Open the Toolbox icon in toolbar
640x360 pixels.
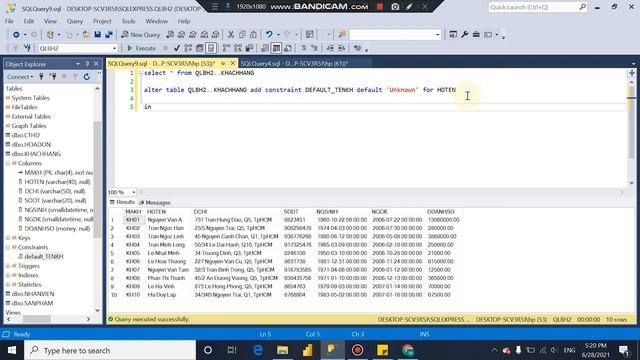(x=476, y=35)
